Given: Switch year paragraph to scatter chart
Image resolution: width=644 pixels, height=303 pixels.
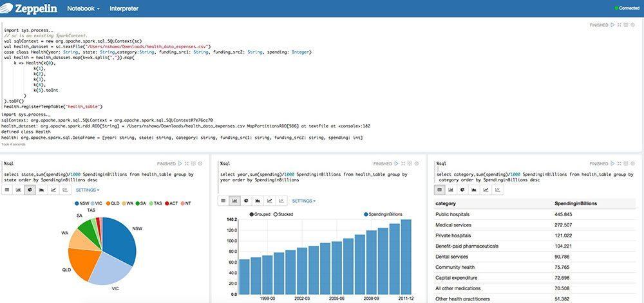Looking at the screenshot, I should tap(281, 201).
